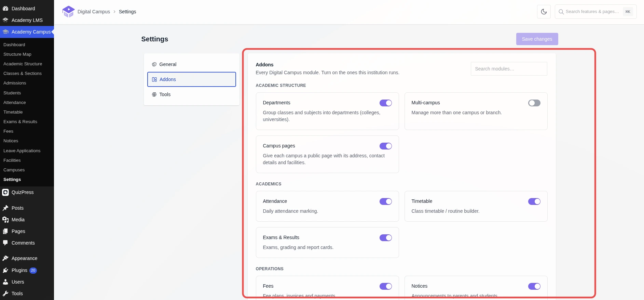Screen dimensions: 644x300
Task: Click the Digital Campus breadcrumb link
Action: click(94, 12)
